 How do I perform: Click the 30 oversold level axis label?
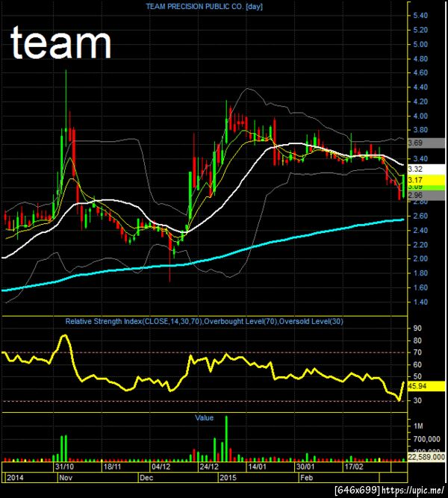click(417, 400)
